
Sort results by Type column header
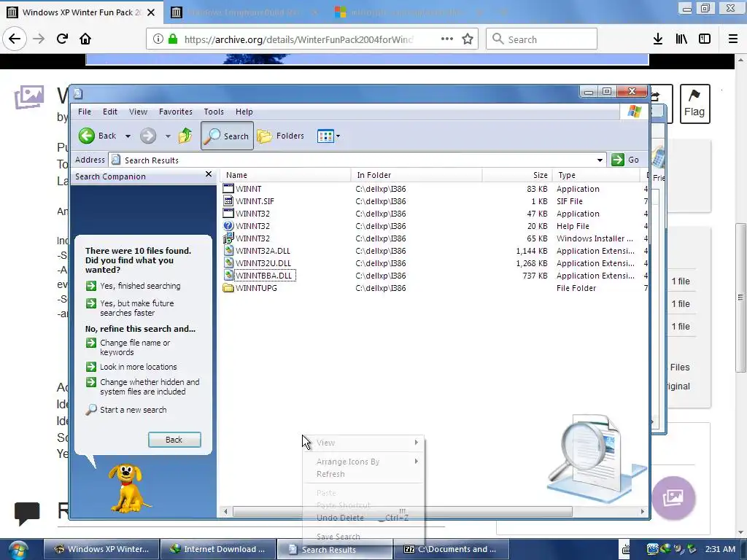[x=597, y=175]
